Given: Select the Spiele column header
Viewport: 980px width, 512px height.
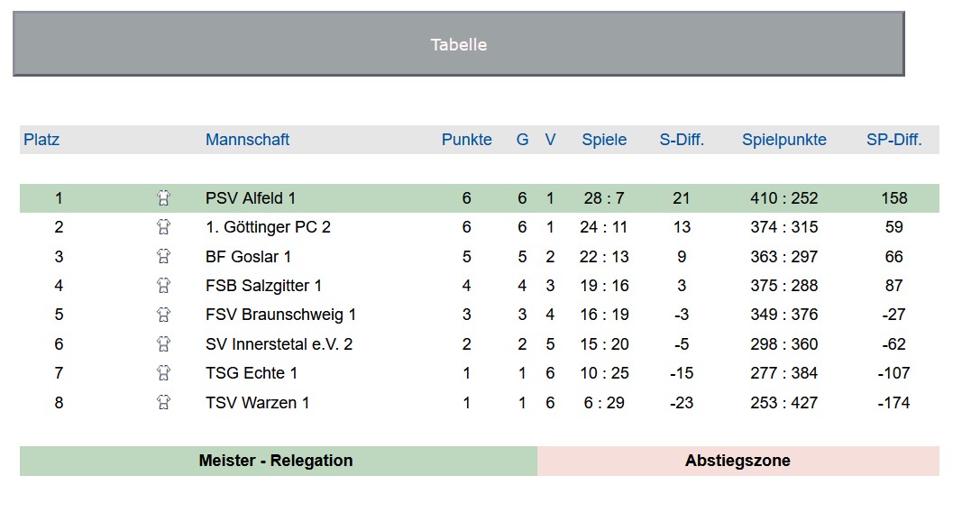Looking at the screenshot, I should click(x=603, y=140).
